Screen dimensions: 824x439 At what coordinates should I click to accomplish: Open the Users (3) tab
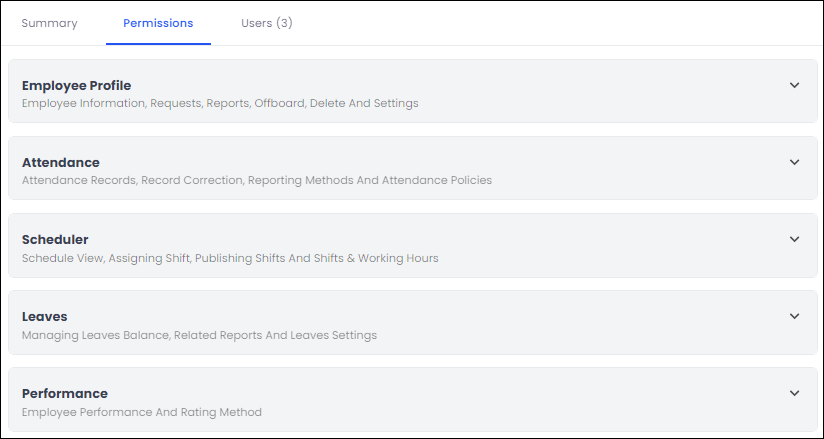click(266, 23)
